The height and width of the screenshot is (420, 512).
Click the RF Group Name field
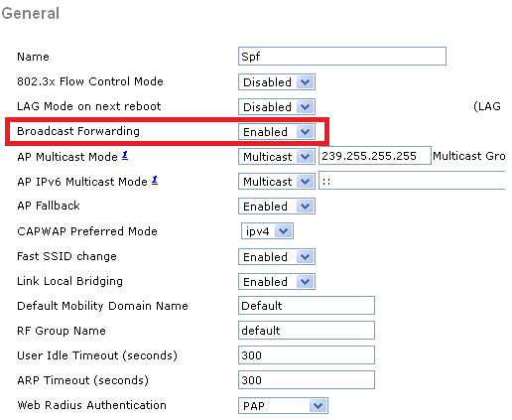coord(307,331)
